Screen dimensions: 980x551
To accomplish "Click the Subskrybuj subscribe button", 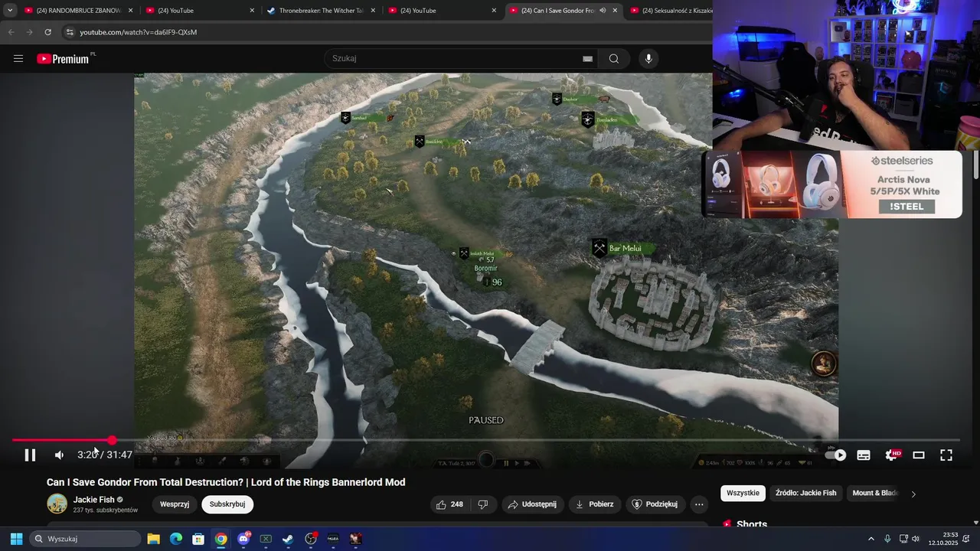I will click(227, 504).
